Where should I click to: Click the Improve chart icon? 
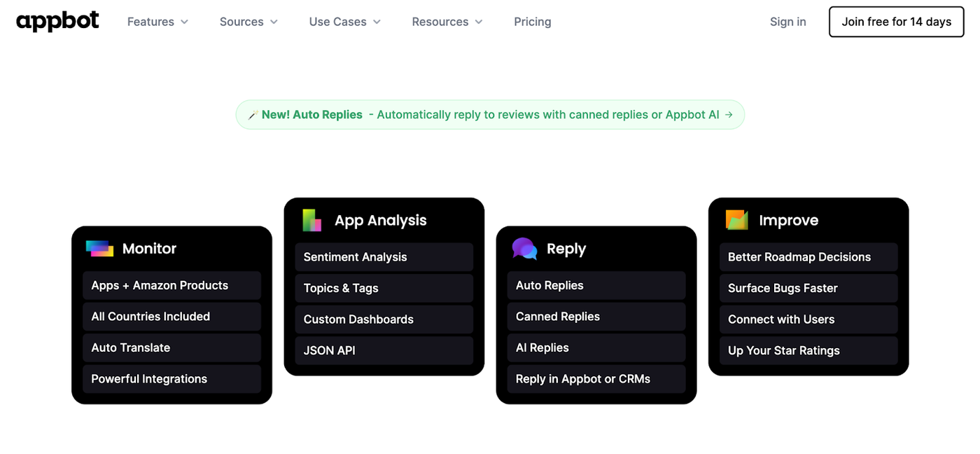tap(736, 220)
